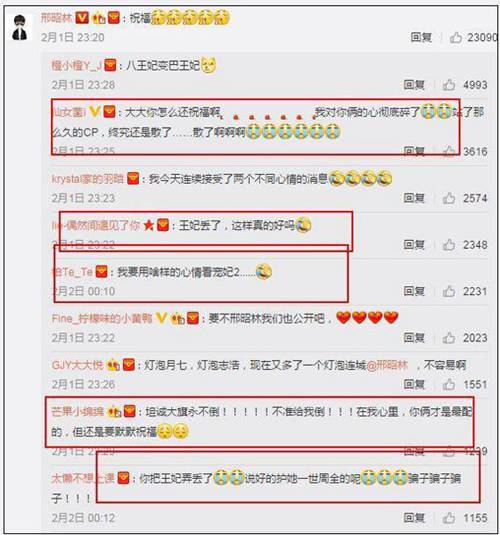The height and width of the screenshot is (535, 500).
Task: Click thumbs-up beside 1551 likes
Action: coord(449,384)
